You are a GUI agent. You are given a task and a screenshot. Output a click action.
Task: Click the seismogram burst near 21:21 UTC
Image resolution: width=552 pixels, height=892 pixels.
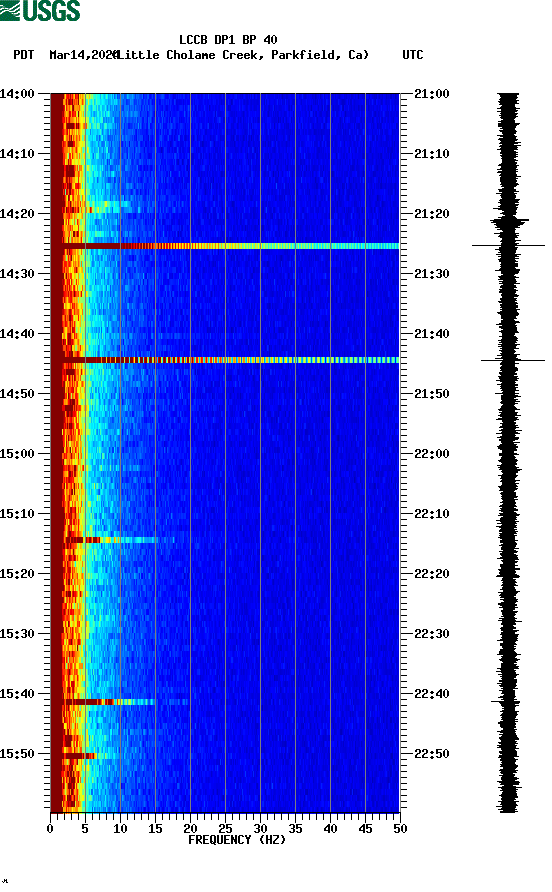click(510, 220)
